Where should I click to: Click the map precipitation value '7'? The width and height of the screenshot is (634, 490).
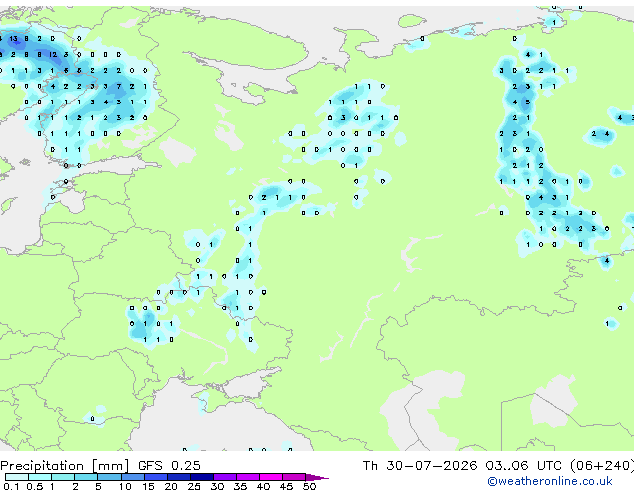(x=118, y=86)
